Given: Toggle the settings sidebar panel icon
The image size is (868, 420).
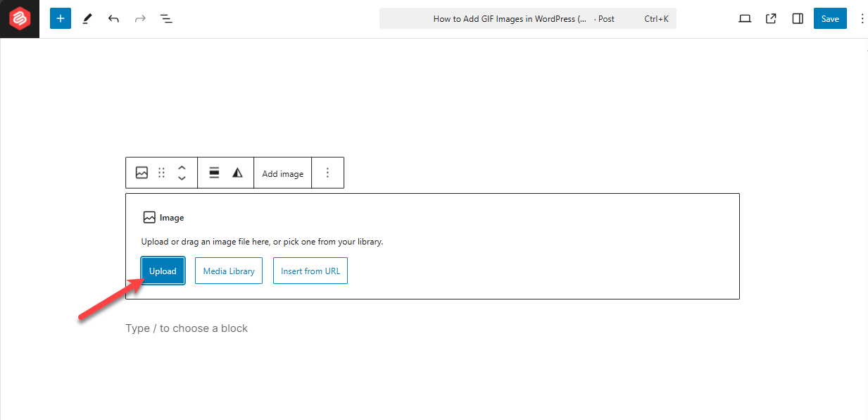Looking at the screenshot, I should 798,18.
